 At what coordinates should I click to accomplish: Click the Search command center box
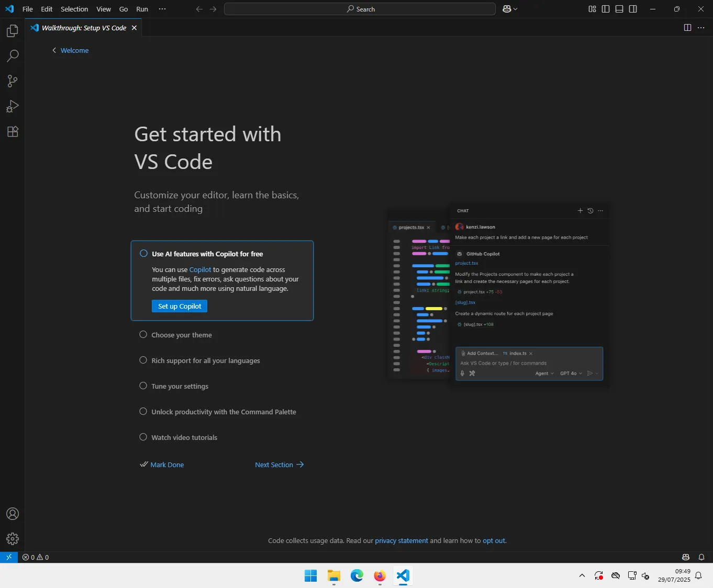[360, 9]
